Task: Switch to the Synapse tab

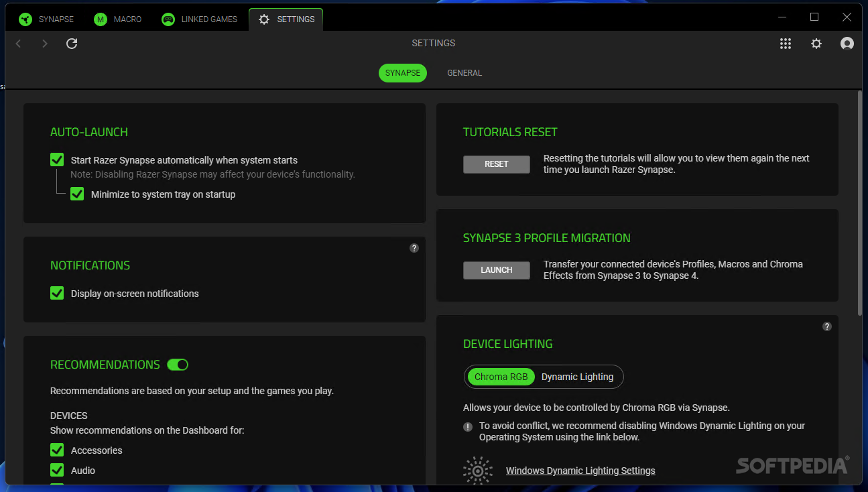Action: 46,19
